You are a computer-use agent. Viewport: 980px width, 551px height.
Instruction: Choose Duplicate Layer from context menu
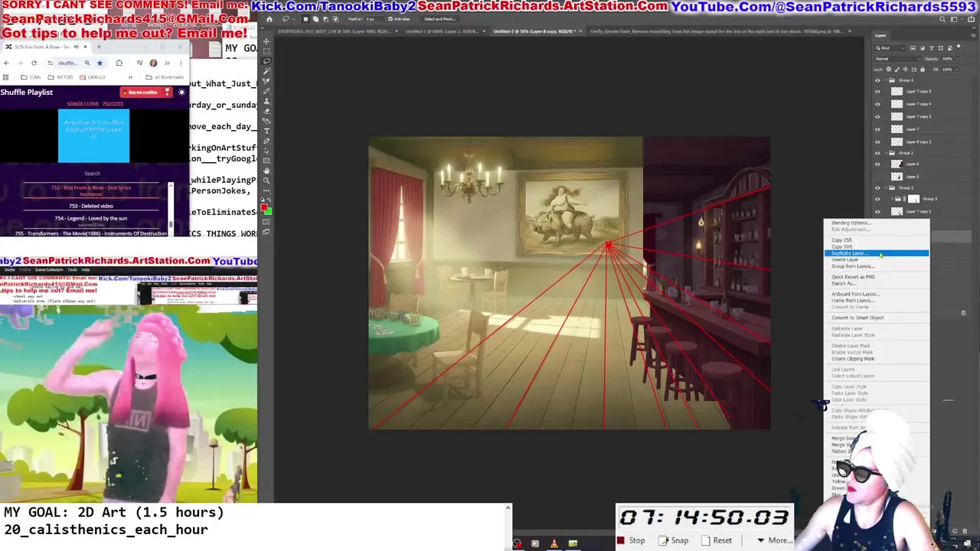(x=877, y=253)
